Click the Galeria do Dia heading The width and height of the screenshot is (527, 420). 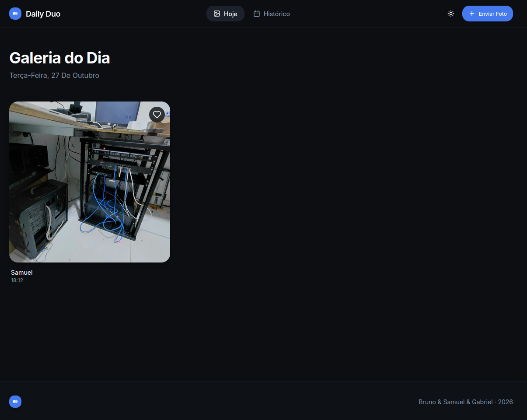point(59,58)
